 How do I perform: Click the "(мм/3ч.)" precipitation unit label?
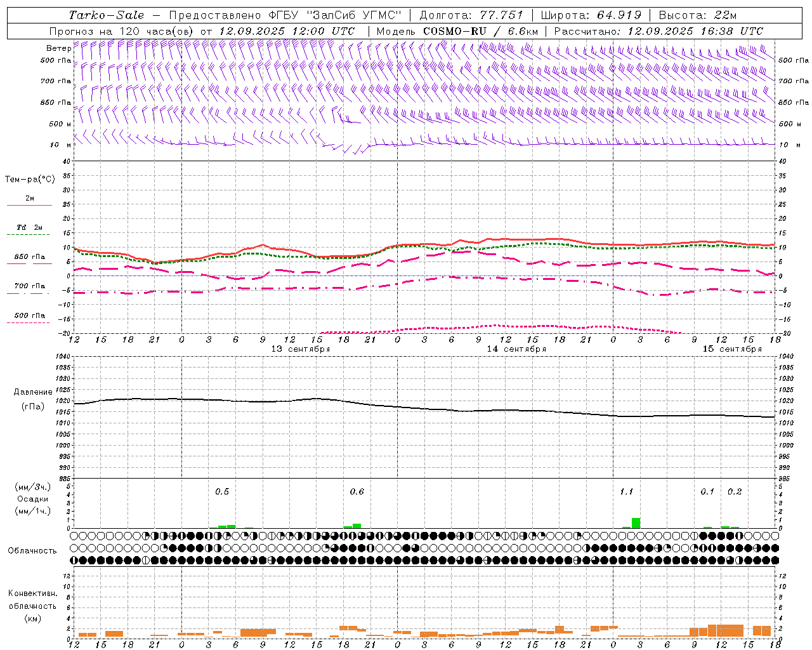(x=33, y=487)
